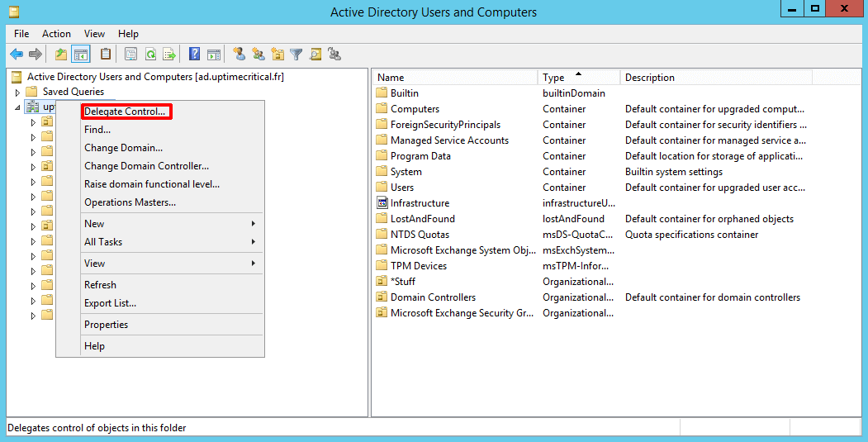Open the View submenu in context menu

tap(170, 264)
